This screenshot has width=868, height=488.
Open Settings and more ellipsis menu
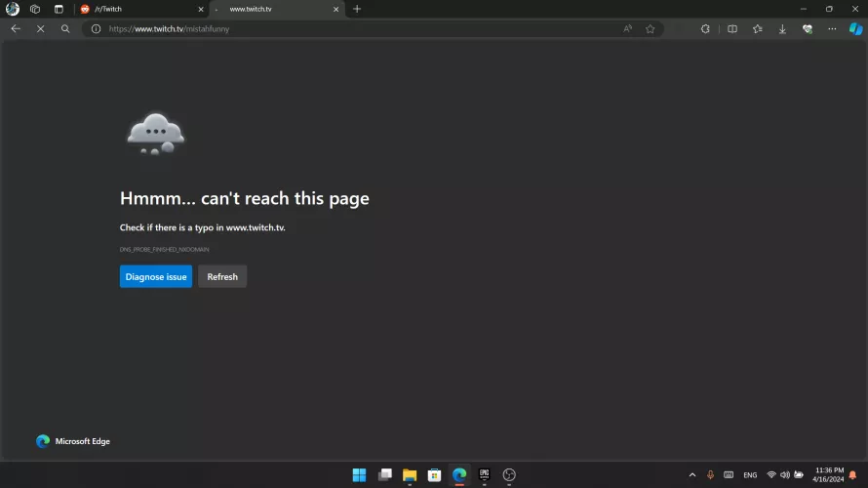point(832,29)
